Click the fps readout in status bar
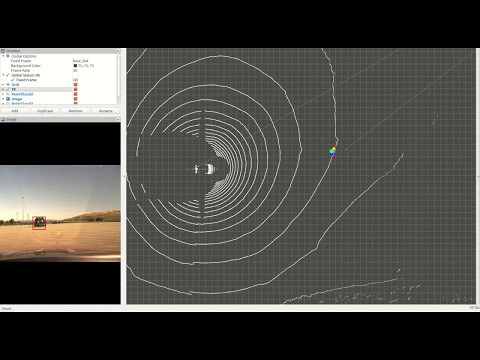 point(474,308)
